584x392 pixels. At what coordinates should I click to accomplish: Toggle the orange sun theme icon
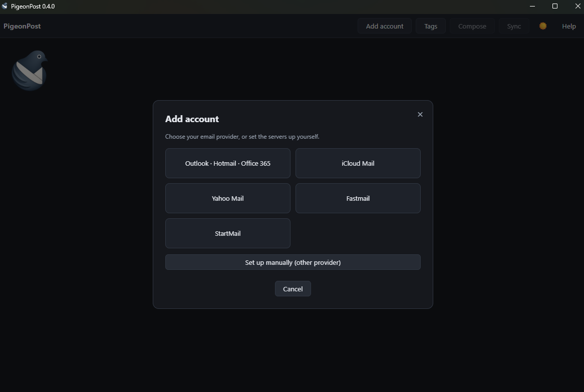[x=542, y=26]
